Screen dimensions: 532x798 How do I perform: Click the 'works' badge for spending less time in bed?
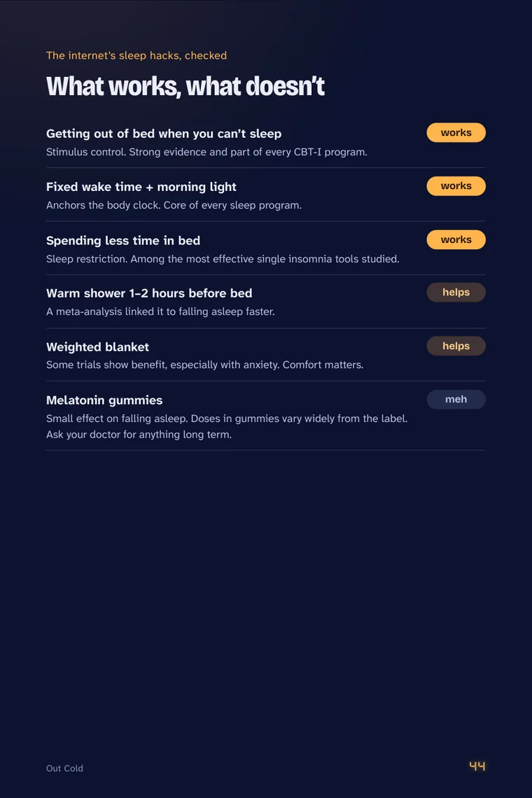(456, 239)
